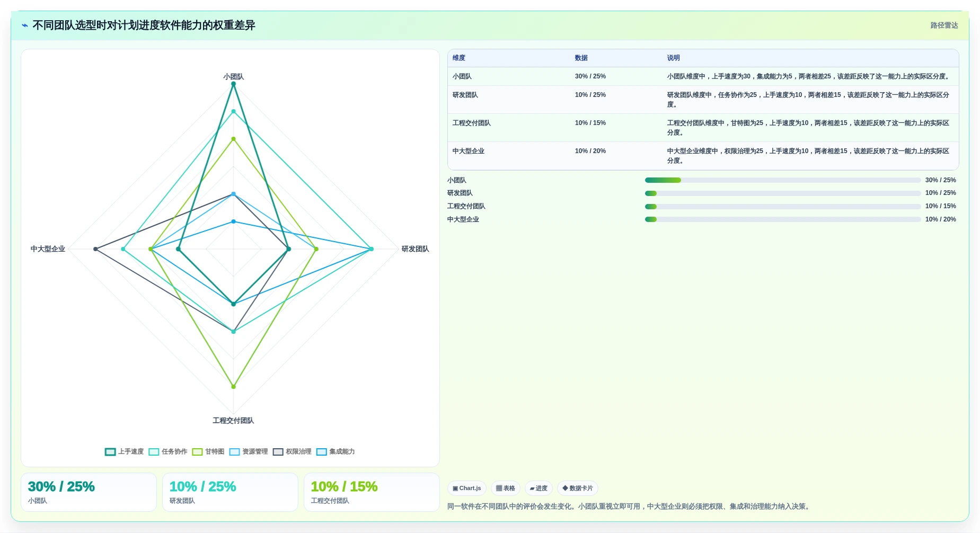The width and height of the screenshot is (980, 533).
Task: Click the 小团队 progress bar
Action: point(782,180)
